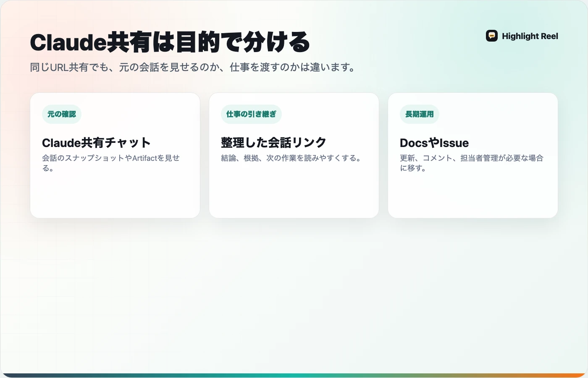Click the Highlight Reel brand name
The width and height of the screenshot is (588, 378).
click(x=530, y=36)
